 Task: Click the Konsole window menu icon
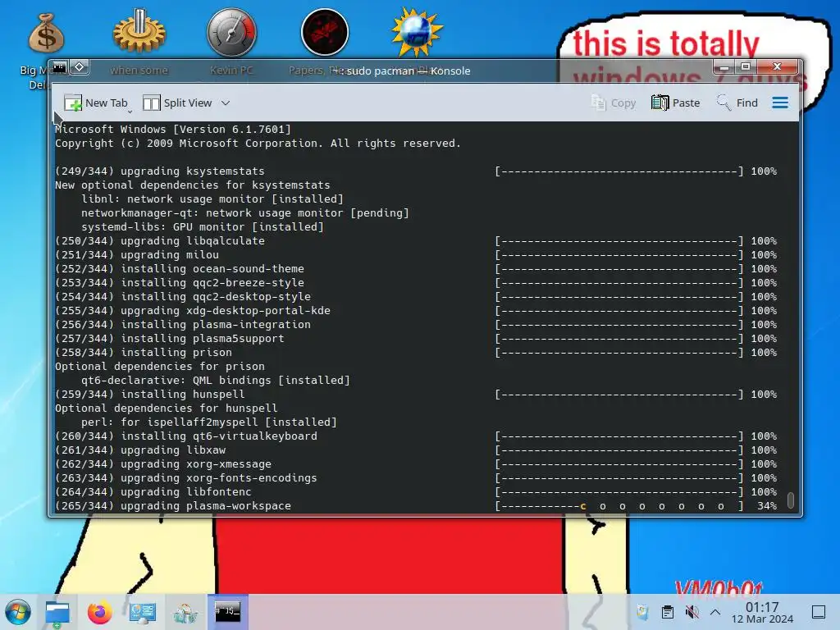pyautogui.click(x=59, y=67)
